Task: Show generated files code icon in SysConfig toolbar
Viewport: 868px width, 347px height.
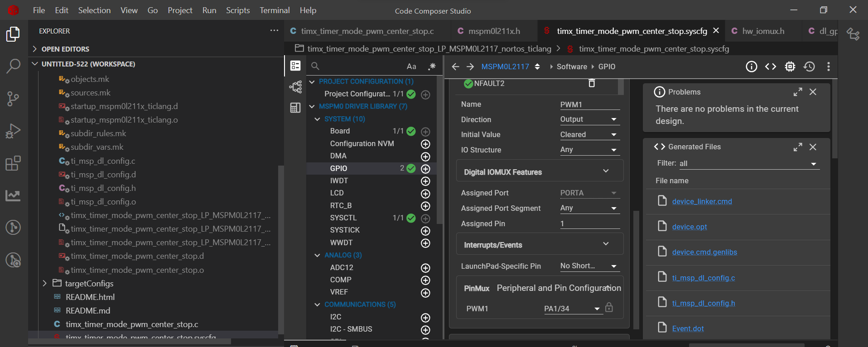Action: (x=771, y=67)
